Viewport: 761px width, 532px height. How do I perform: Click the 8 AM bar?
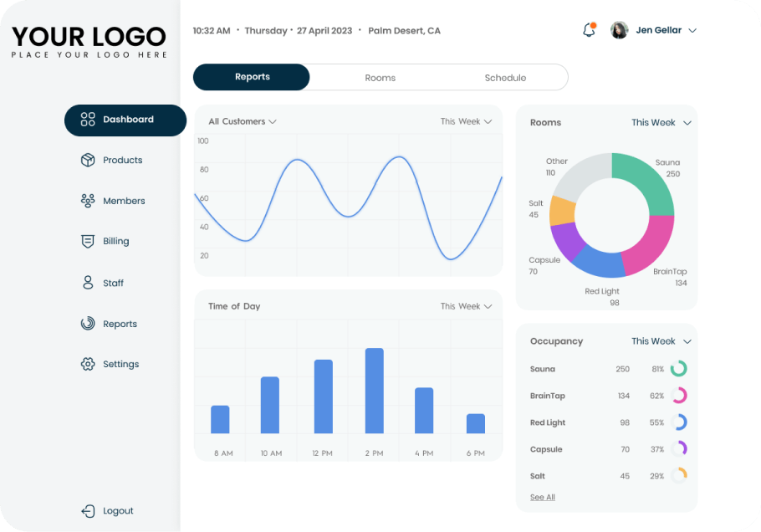pyautogui.click(x=220, y=419)
